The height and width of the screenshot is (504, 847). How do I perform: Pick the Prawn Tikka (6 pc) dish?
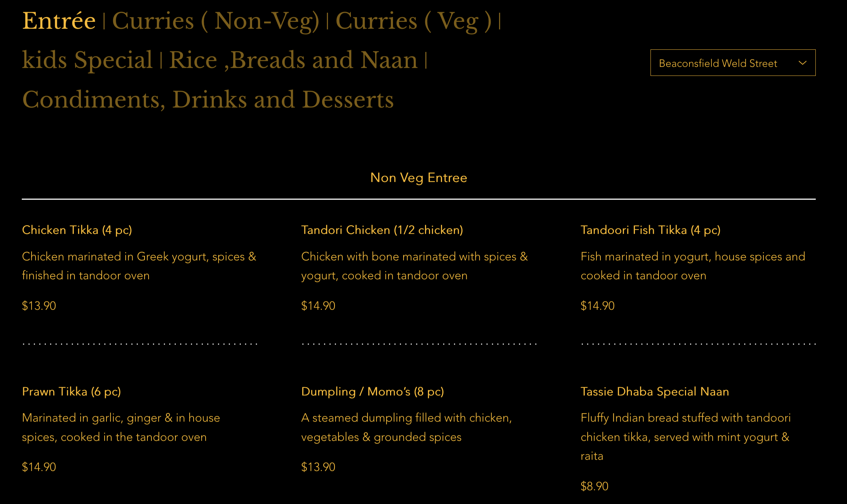tap(72, 391)
